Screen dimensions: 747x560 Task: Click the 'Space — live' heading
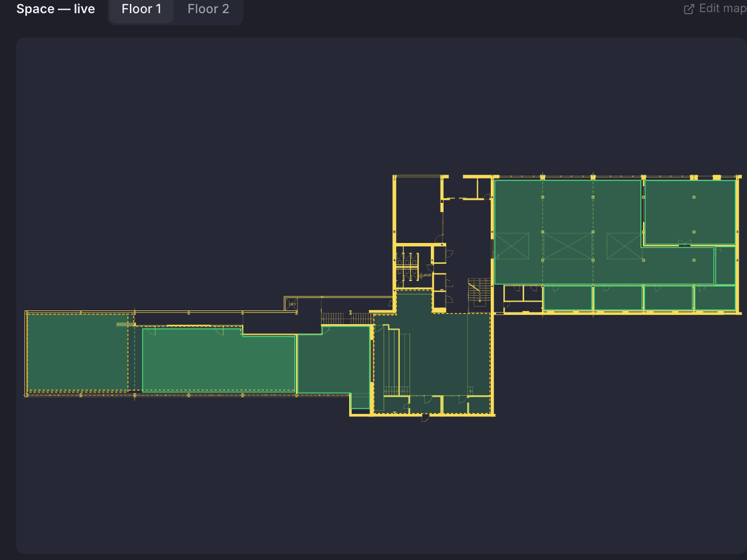click(56, 9)
